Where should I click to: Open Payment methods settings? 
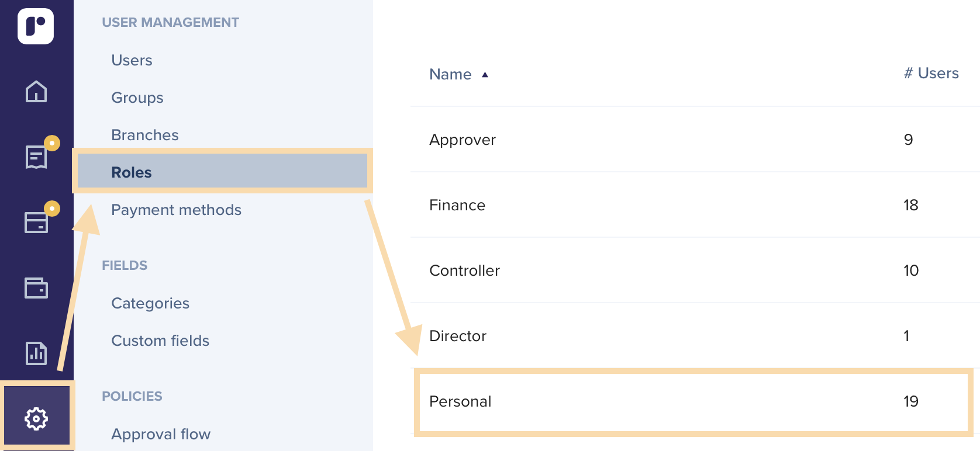click(176, 210)
